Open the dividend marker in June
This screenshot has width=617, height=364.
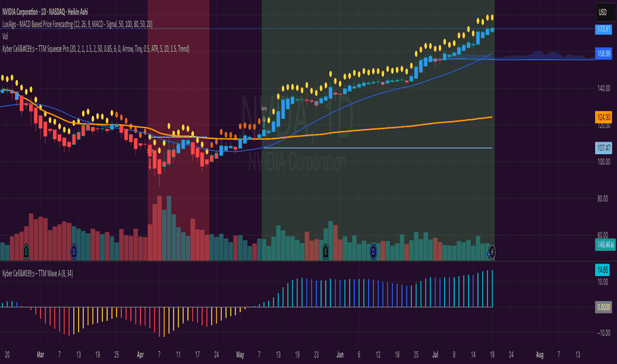pyautogui.click(x=373, y=251)
